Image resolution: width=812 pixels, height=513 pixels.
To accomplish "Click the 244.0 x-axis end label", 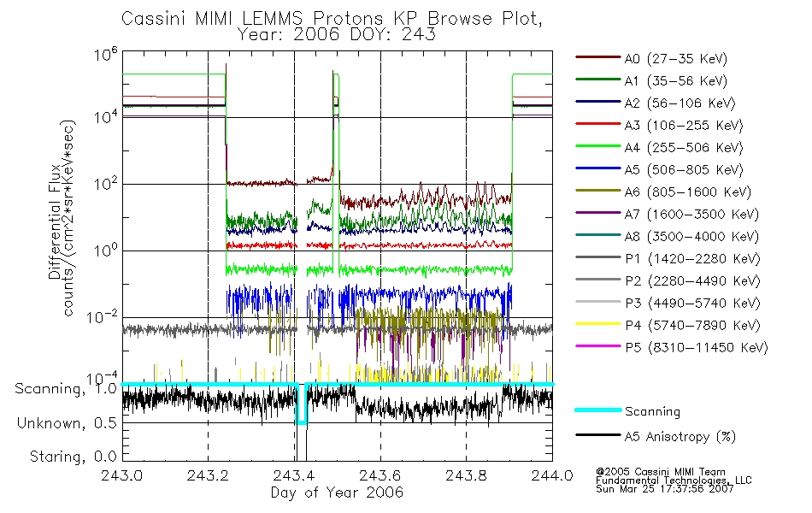I will coord(551,475).
